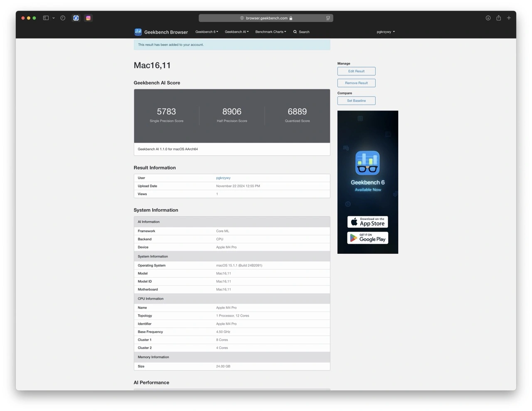Viewport: 532px width, 411px height.
Task: Open a new tab with plus icon
Action: [509, 18]
